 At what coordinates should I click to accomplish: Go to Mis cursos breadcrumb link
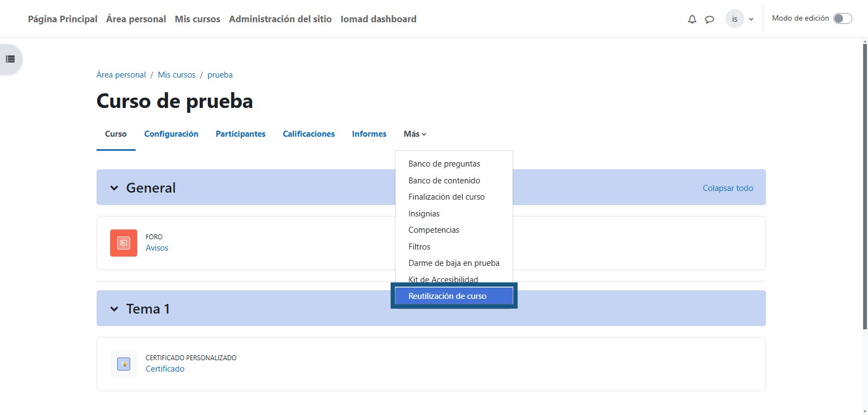click(x=176, y=75)
